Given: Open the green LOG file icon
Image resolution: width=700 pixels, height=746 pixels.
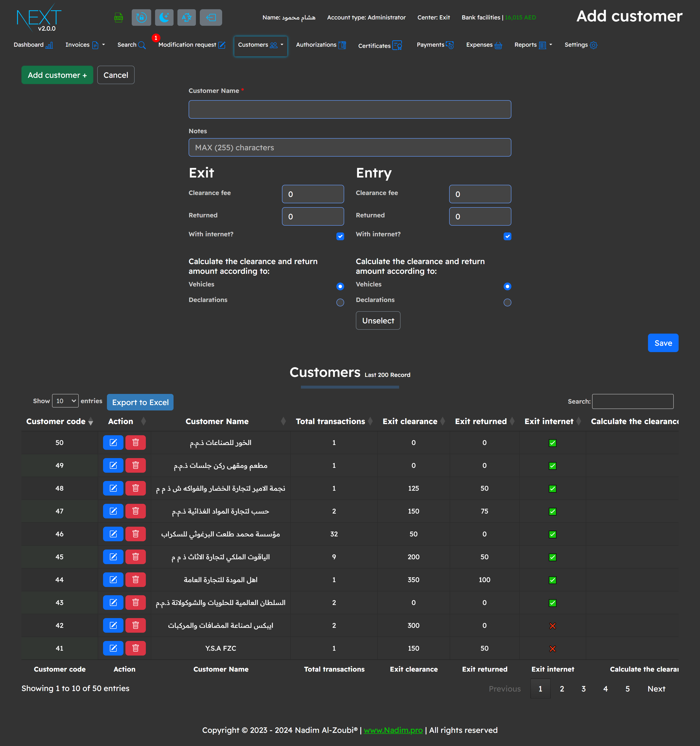Looking at the screenshot, I should [x=118, y=17].
